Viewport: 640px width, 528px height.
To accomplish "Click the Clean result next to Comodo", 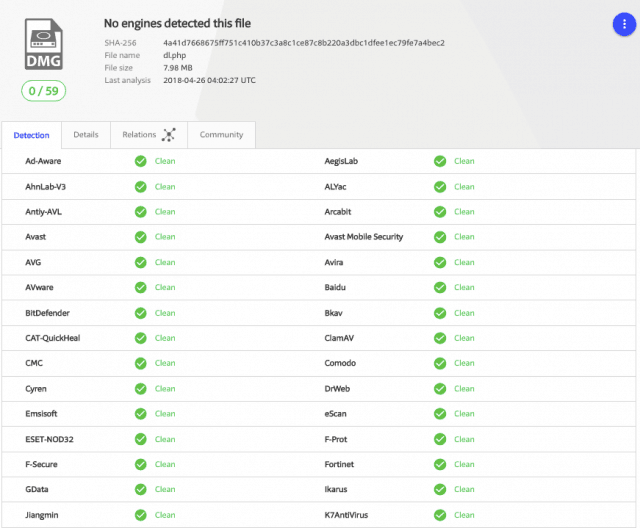I will tap(464, 363).
